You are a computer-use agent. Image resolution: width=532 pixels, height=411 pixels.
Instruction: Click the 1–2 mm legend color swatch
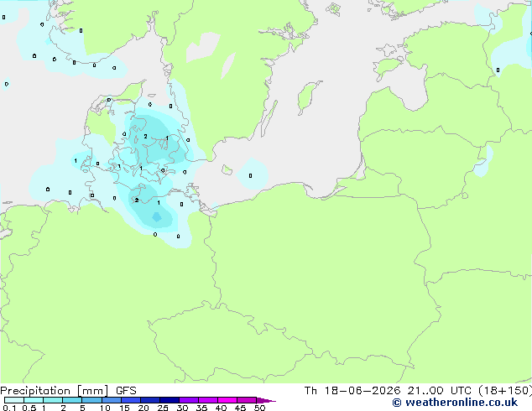pos(53,400)
